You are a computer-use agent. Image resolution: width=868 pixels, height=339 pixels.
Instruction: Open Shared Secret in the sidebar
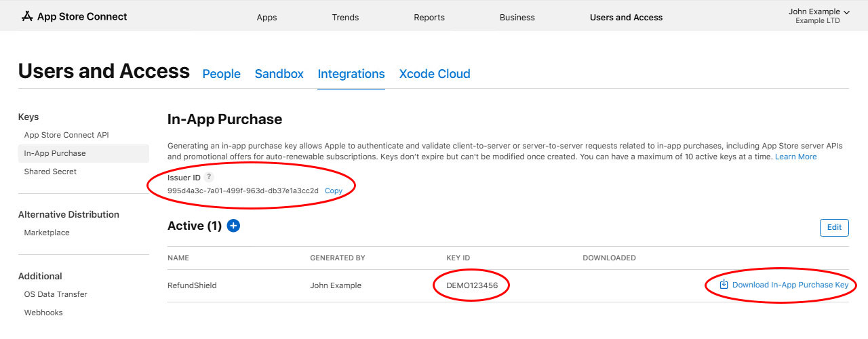[x=50, y=172]
